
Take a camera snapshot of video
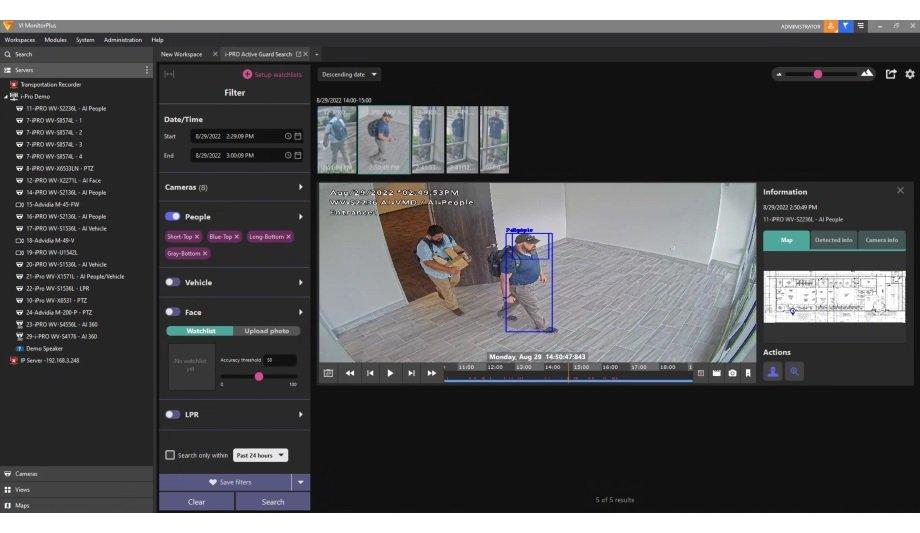coord(732,373)
